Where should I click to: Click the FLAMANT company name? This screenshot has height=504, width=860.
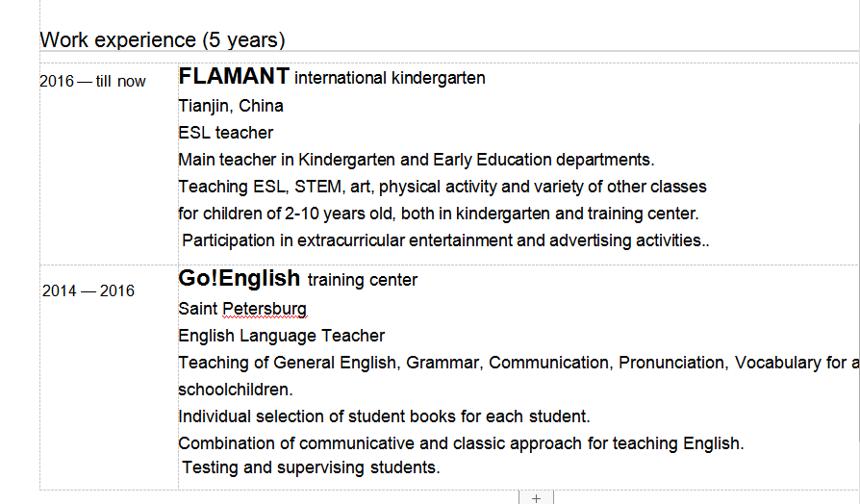[x=234, y=76]
